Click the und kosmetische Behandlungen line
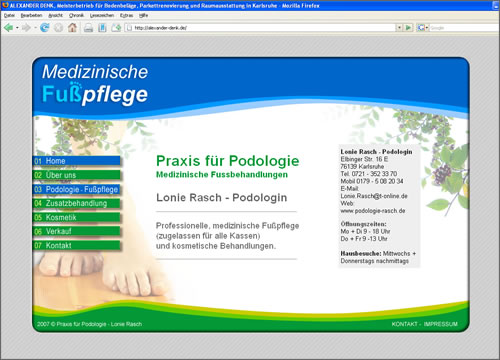Screen dimensions: 500x360 pos(216,246)
